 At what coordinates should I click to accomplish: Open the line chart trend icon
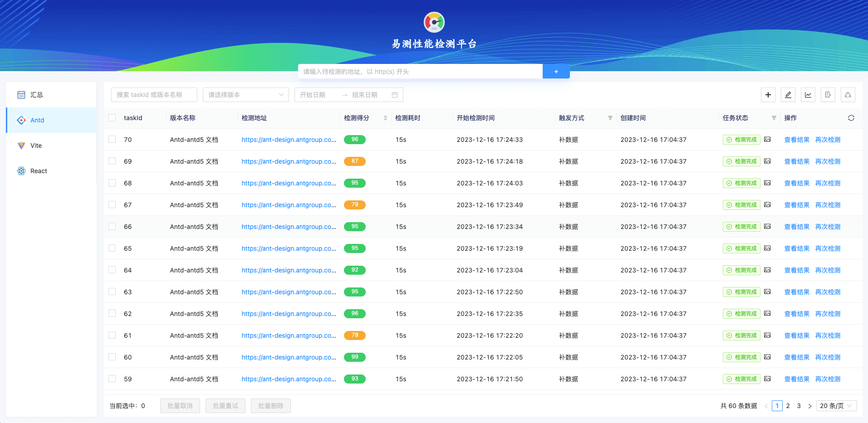[x=808, y=95]
